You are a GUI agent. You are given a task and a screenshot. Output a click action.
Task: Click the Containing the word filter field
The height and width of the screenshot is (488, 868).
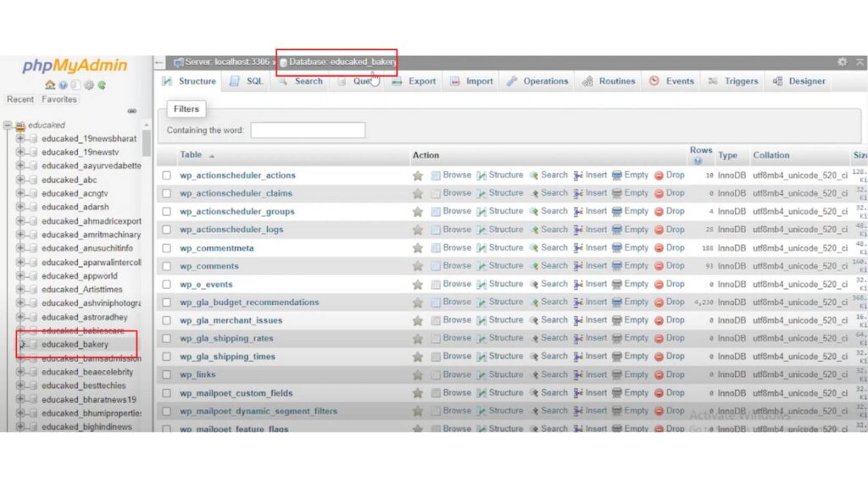point(308,130)
